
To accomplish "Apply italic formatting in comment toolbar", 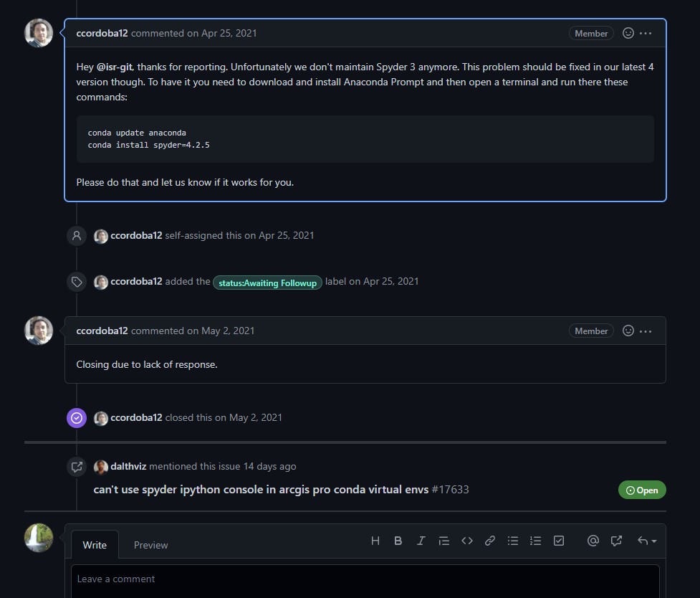I will coord(421,541).
